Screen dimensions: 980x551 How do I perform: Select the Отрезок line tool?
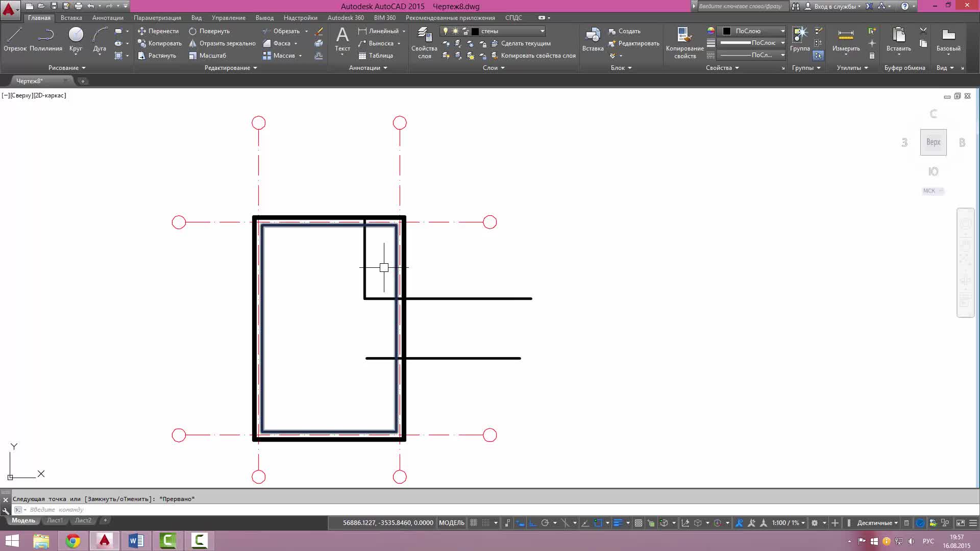pyautogui.click(x=15, y=40)
